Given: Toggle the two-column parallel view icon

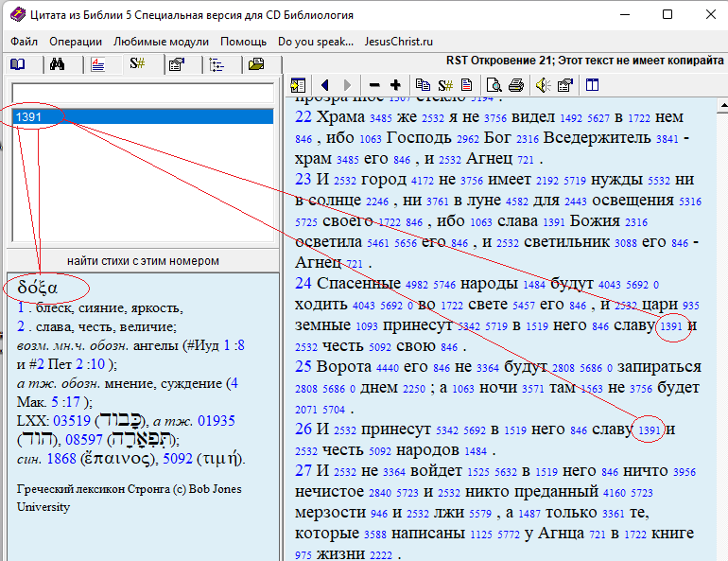Looking at the screenshot, I should (x=593, y=85).
